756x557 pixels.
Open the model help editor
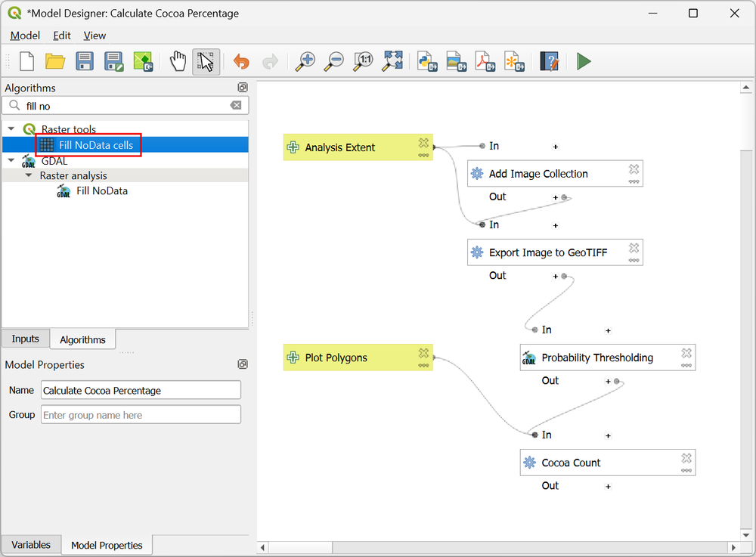(x=549, y=62)
